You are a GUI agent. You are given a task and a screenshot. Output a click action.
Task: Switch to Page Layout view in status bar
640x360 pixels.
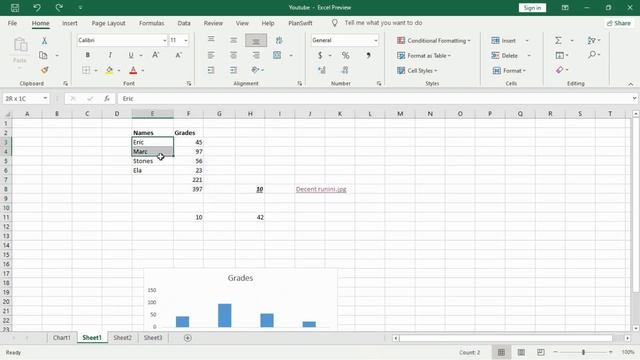tap(521, 352)
